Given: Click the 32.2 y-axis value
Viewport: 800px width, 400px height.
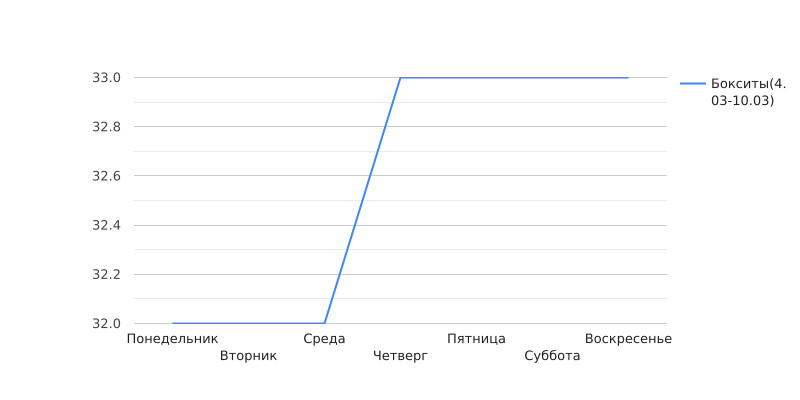Looking at the screenshot, I should (106, 274).
